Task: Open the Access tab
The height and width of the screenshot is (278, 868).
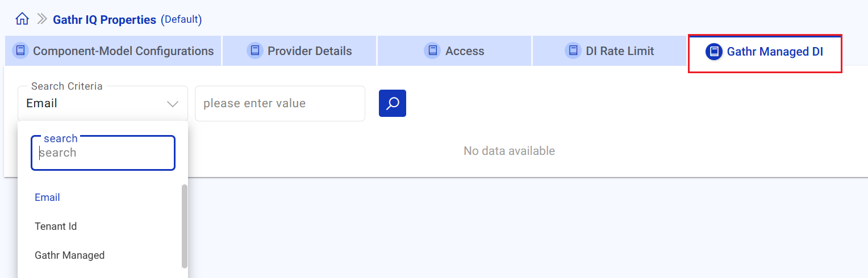Action: (x=465, y=51)
